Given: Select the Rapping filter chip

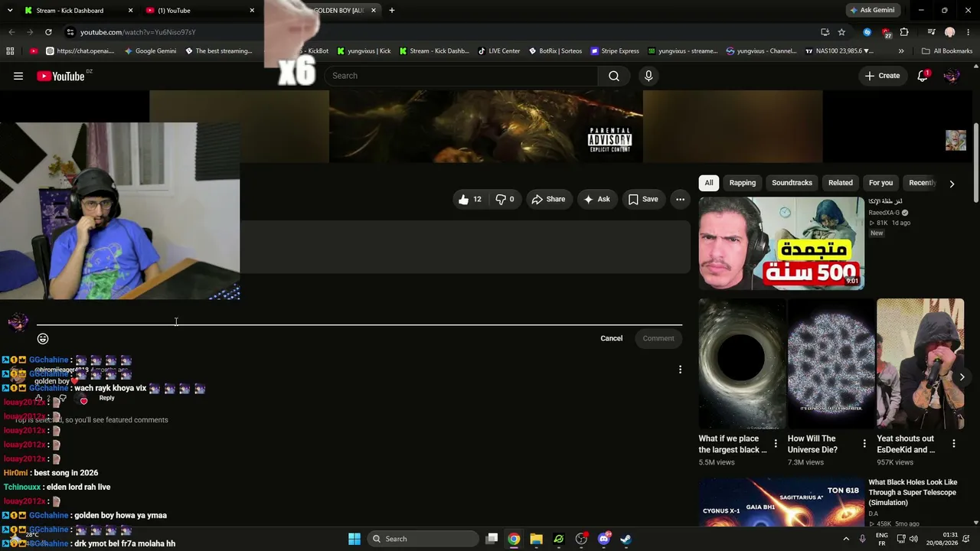Looking at the screenshot, I should (x=743, y=183).
